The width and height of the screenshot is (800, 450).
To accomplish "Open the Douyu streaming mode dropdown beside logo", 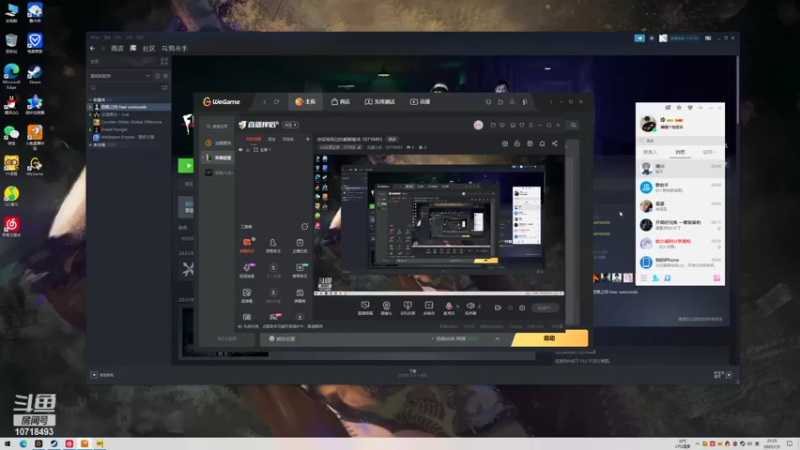I will [x=290, y=125].
